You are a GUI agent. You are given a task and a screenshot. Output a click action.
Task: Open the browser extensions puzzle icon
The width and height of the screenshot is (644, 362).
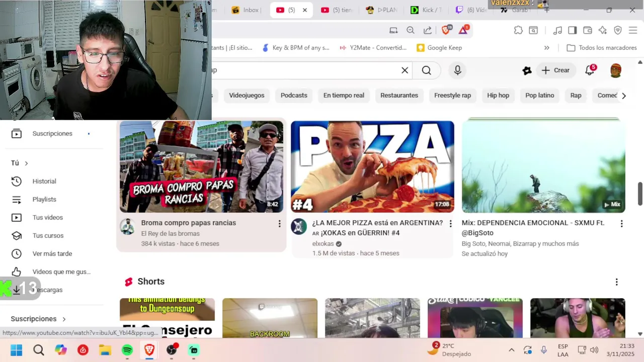(518, 30)
